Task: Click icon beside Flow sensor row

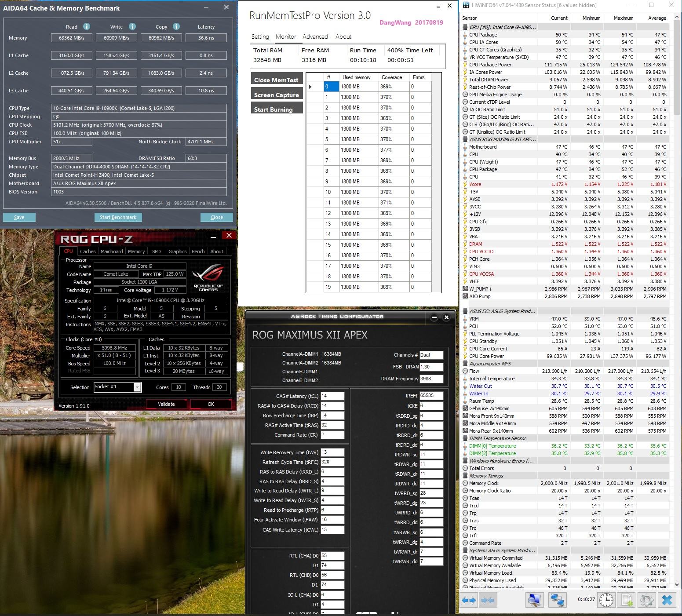Action: point(465,371)
